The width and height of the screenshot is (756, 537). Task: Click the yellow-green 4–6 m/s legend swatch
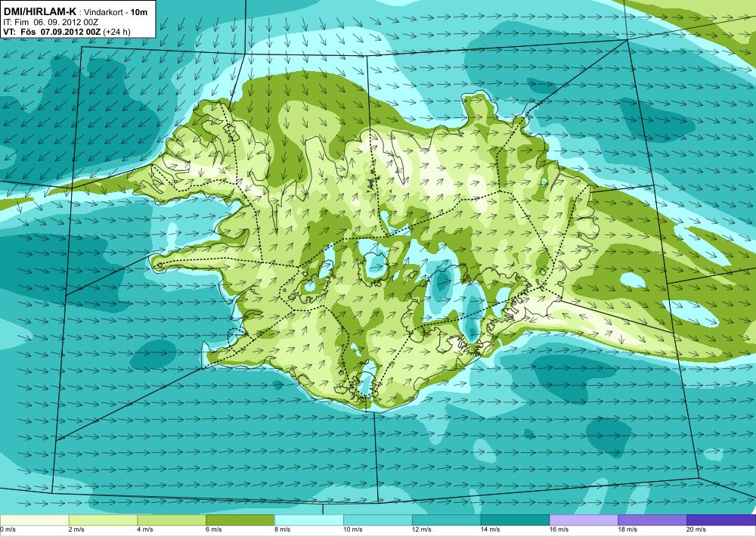172,520
